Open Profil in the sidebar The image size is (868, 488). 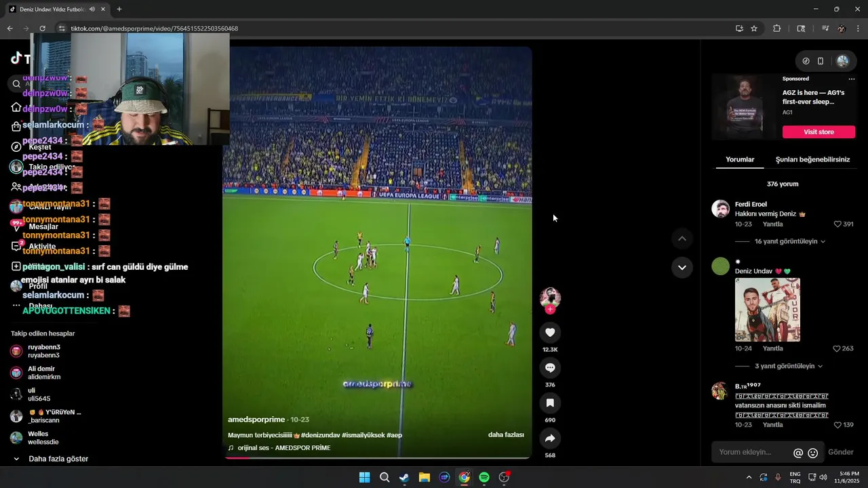pos(38,286)
